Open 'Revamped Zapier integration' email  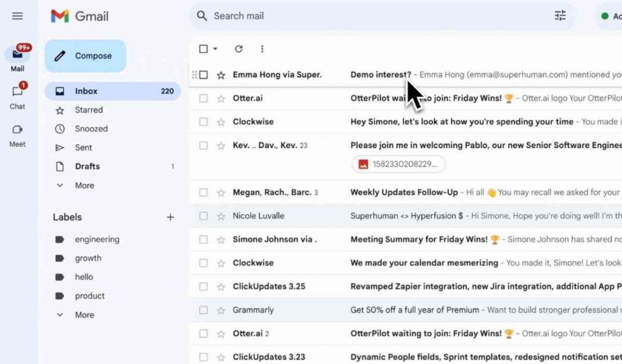coord(486,286)
